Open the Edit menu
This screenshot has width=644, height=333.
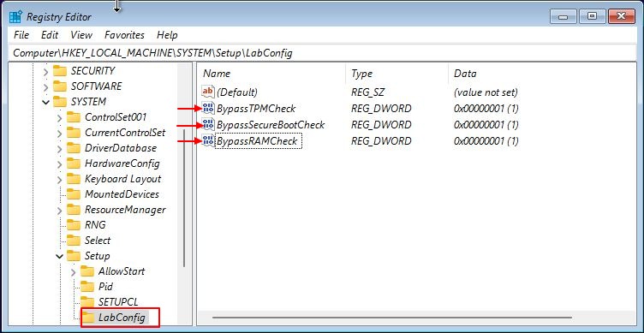[x=50, y=35]
